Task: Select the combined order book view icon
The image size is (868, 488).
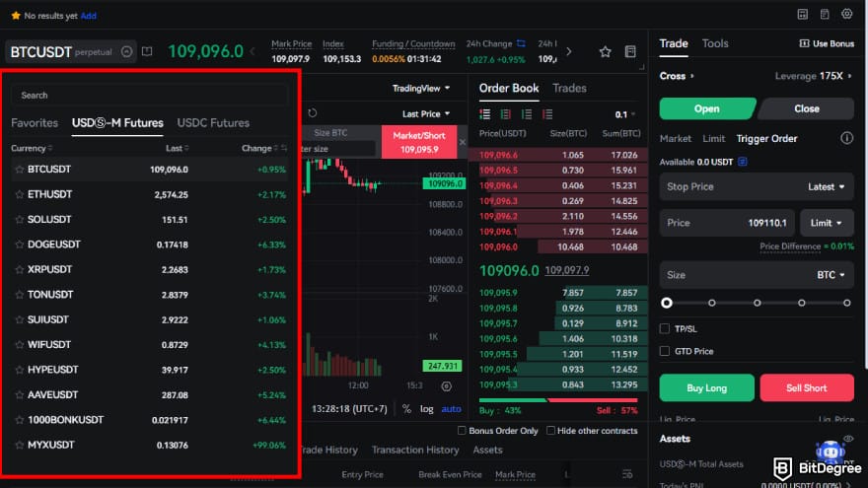Action: tap(485, 114)
